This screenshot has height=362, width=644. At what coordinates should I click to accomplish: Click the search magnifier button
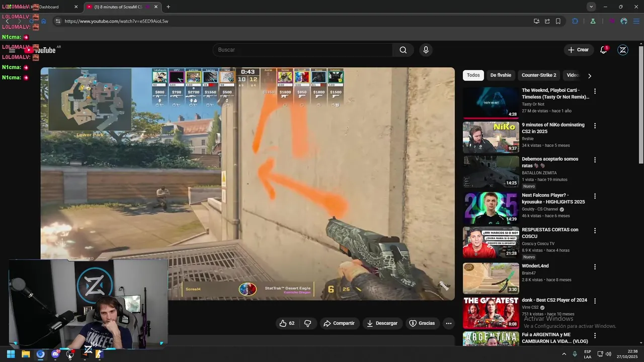pos(403,50)
